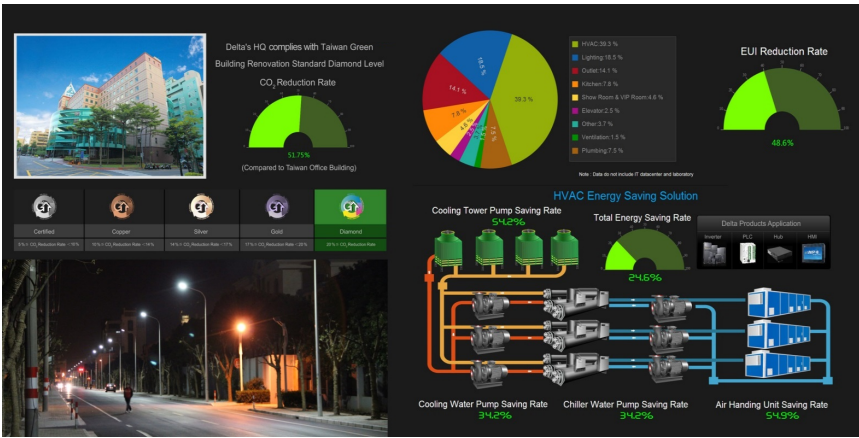
Task: Click the EUI Reduction Rate gauge
Action: click(x=783, y=100)
